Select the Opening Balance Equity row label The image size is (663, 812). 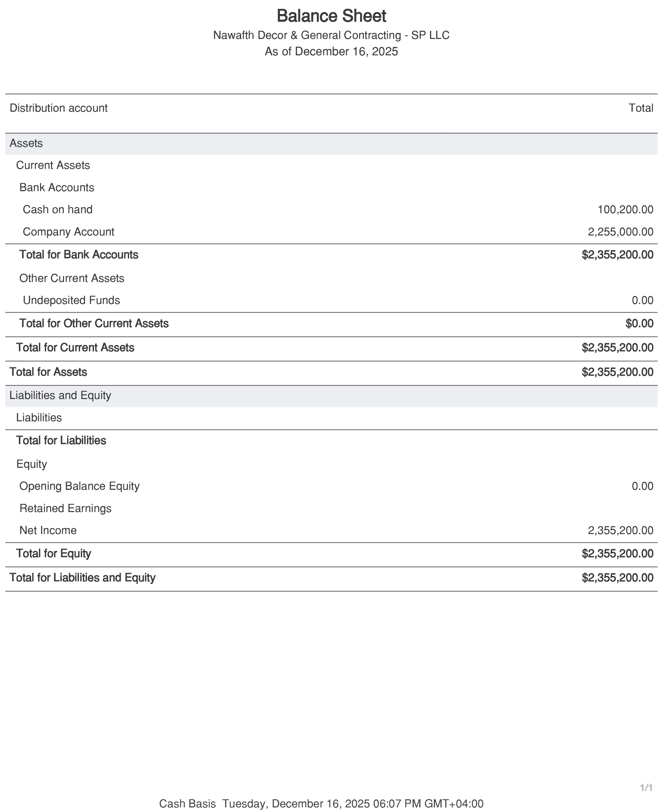[x=79, y=486]
